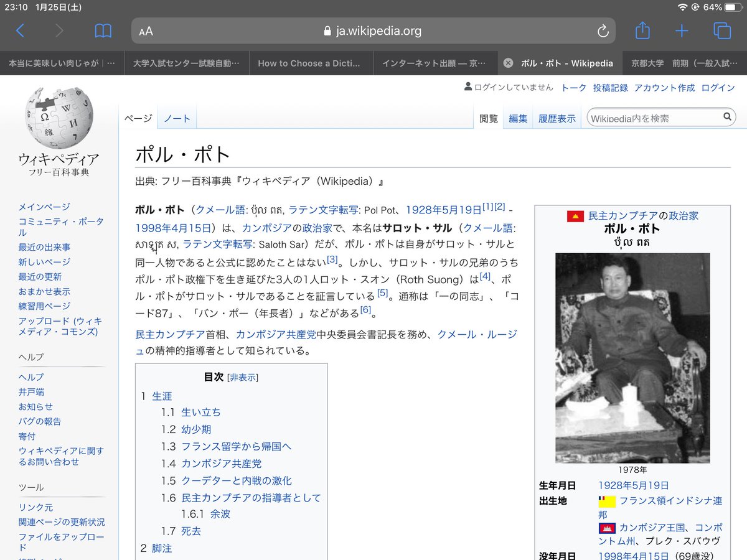Image resolution: width=747 pixels, height=560 pixels.
Task: Open the share sheet icon
Action: tap(642, 30)
